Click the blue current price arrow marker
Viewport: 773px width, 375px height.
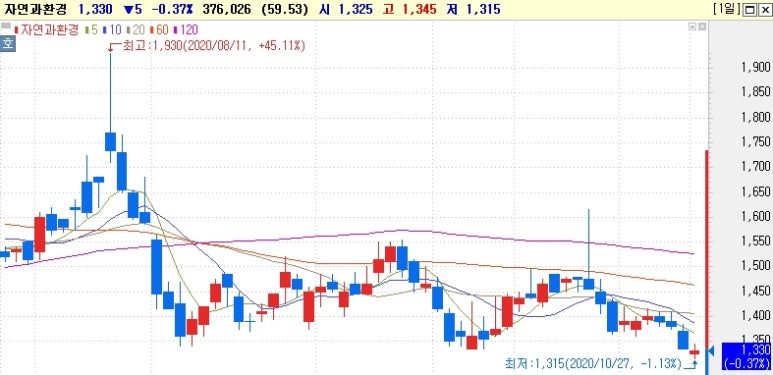711,351
